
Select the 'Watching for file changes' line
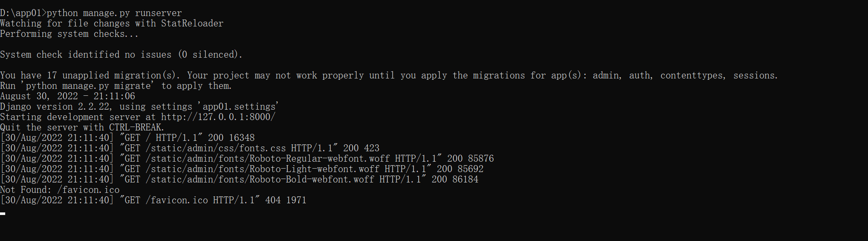111,23
